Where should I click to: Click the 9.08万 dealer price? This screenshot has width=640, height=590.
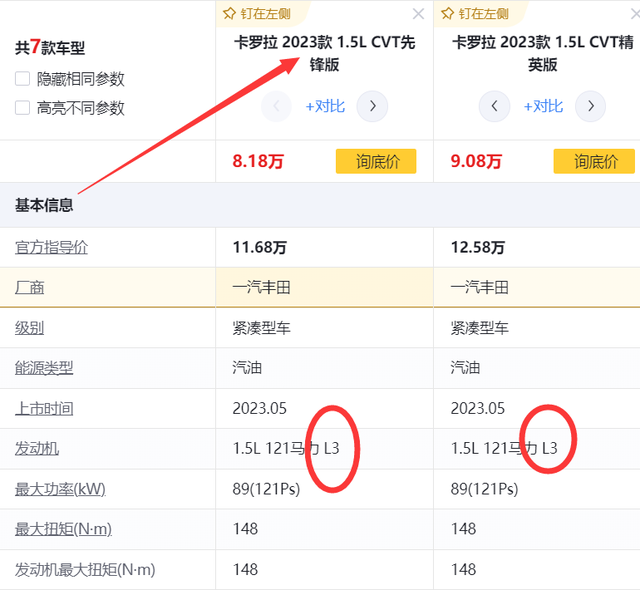tap(476, 161)
